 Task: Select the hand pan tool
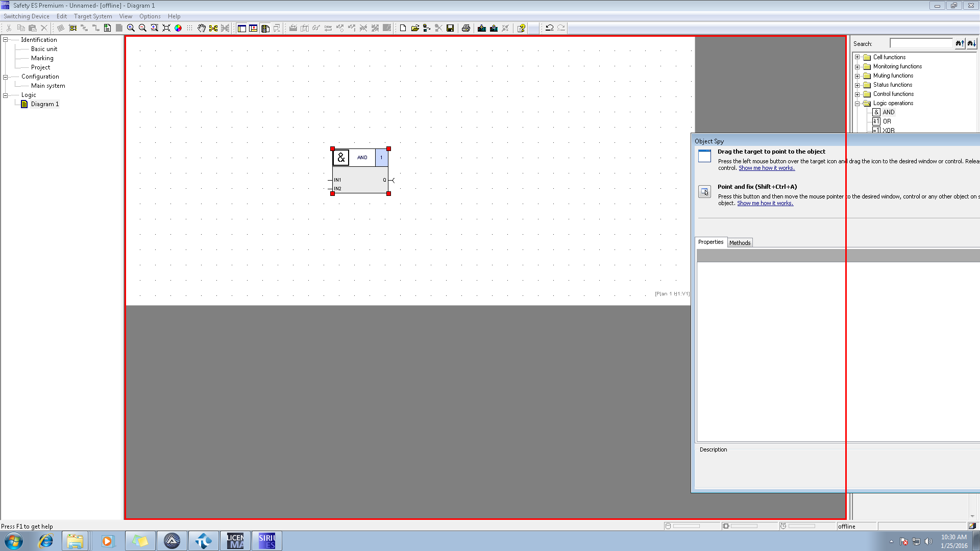tap(202, 28)
